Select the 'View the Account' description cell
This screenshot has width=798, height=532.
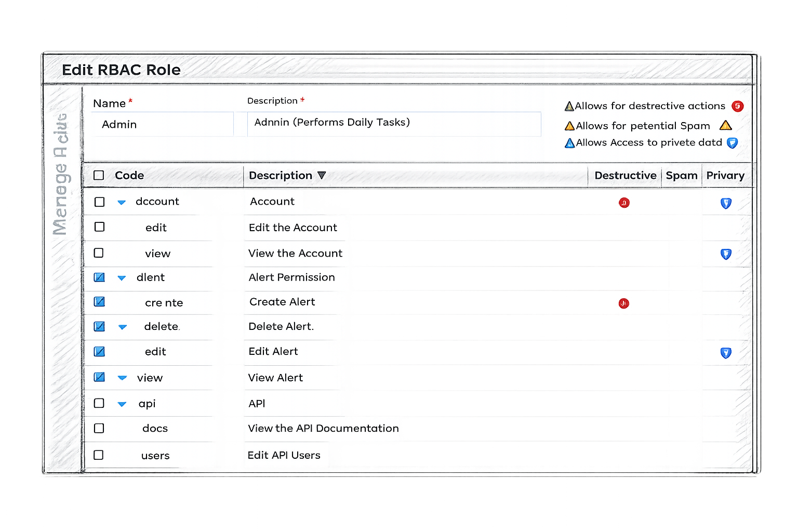[295, 253]
